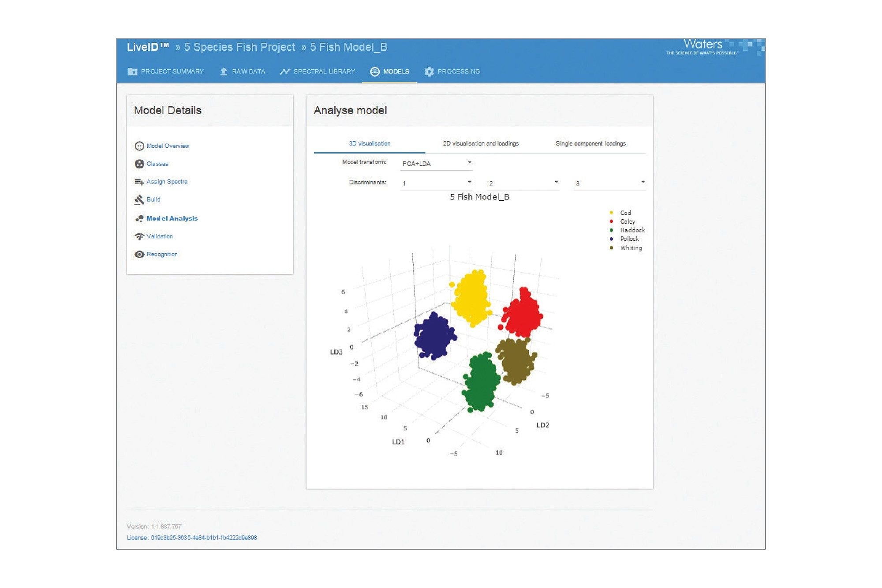Click the Validation sidebar icon
The image size is (882, 588).
(139, 236)
